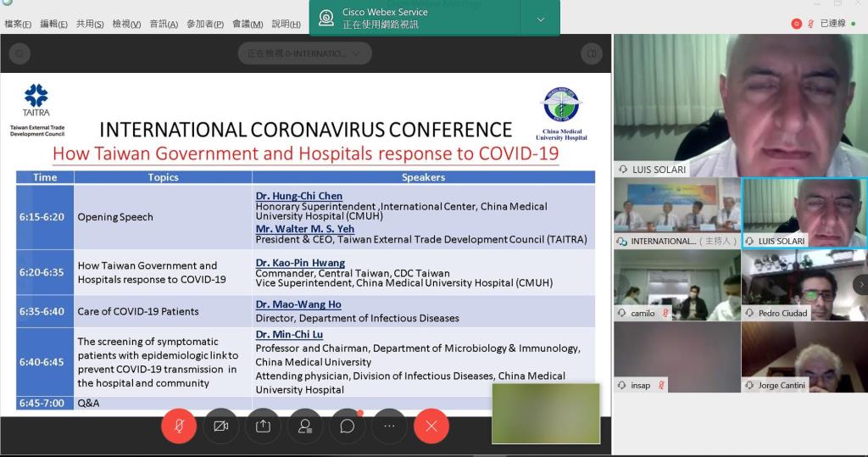Unmute the red microphone button
This screenshot has width=868, height=457.
point(179,426)
